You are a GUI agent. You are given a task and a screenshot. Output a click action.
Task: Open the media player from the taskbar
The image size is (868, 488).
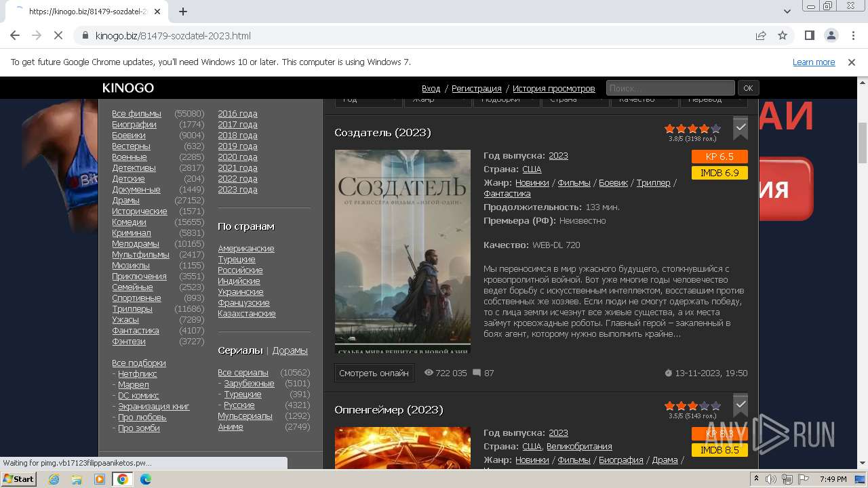[x=100, y=479]
